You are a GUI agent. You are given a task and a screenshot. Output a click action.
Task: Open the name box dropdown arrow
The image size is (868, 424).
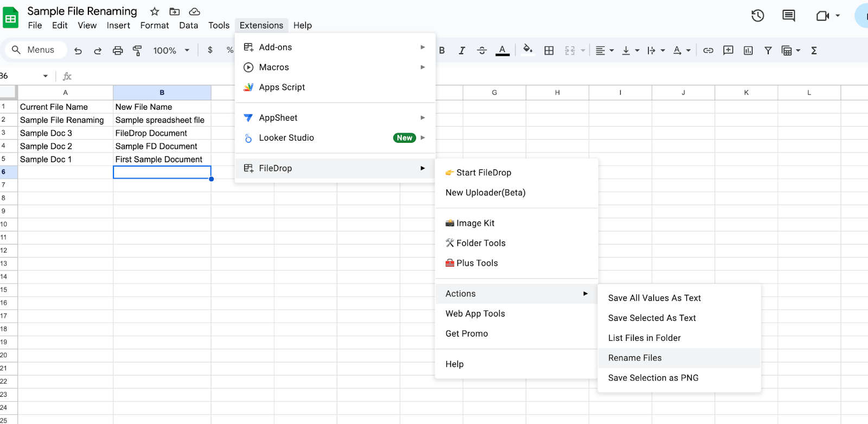click(46, 76)
